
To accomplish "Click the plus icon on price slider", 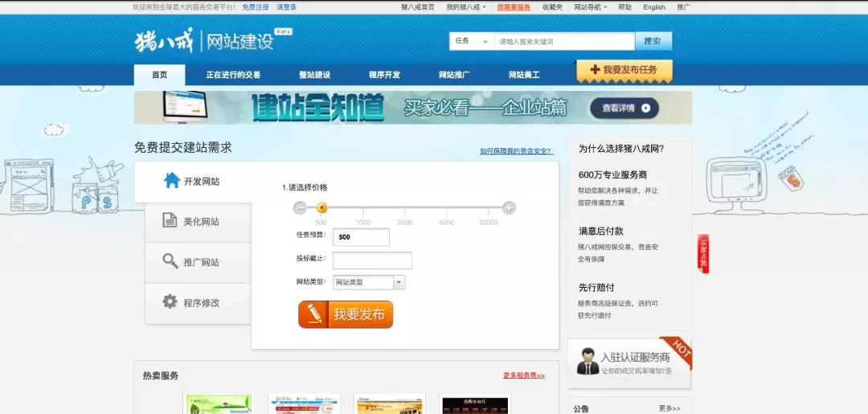I will 509,208.
